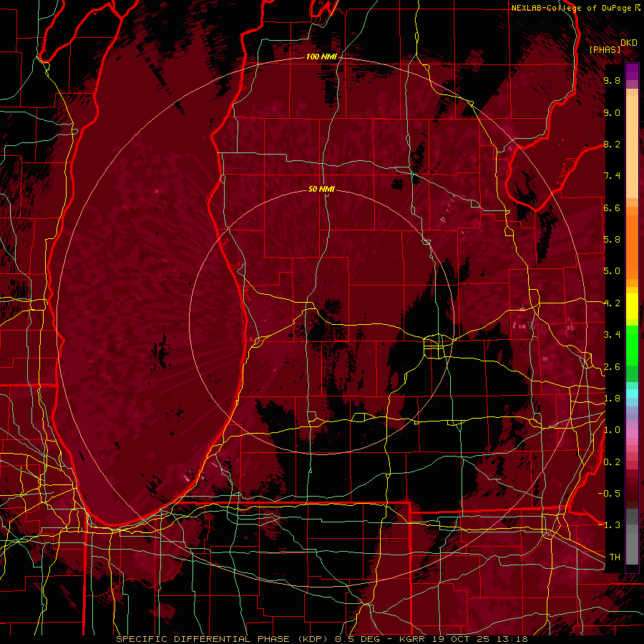644x644 pixels.
Task: Click the cyan band of the color bar
Action: click(x=632, y=393)
